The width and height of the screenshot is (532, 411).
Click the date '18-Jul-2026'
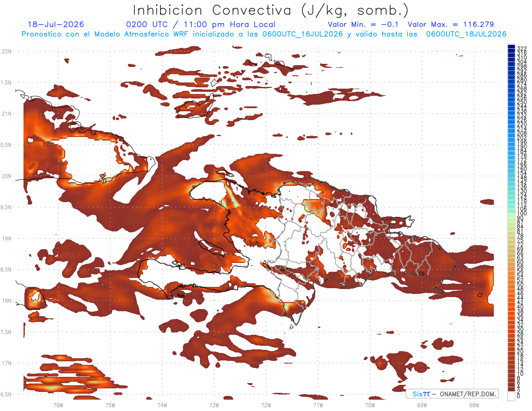(x=56, y=25)
